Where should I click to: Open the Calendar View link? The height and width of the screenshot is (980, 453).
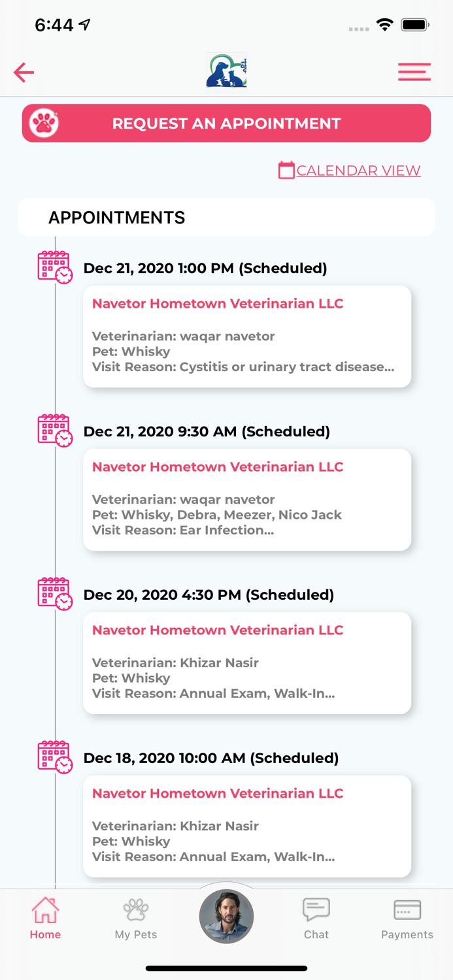coord(358,171)
